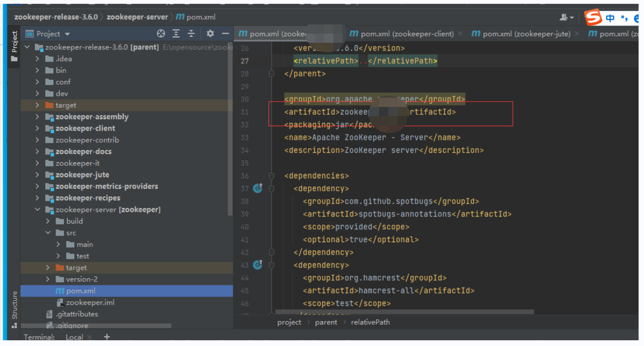Open the Local terminal tab
Viewport: 644px width, 346px height.
74,337
